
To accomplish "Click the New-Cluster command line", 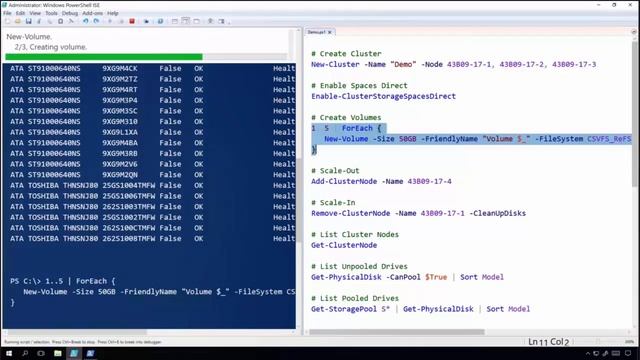I will click(x=453, y=64).
